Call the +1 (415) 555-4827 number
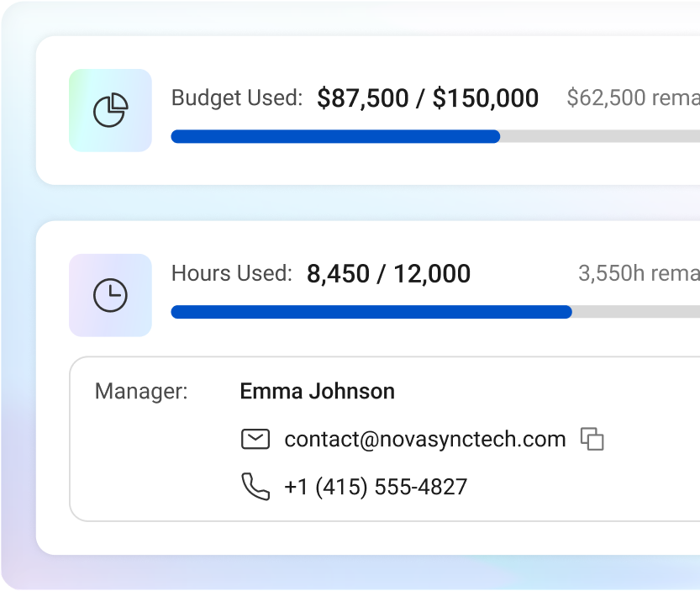The height and width of the screenshot is (591, 700). click(376, 487)
